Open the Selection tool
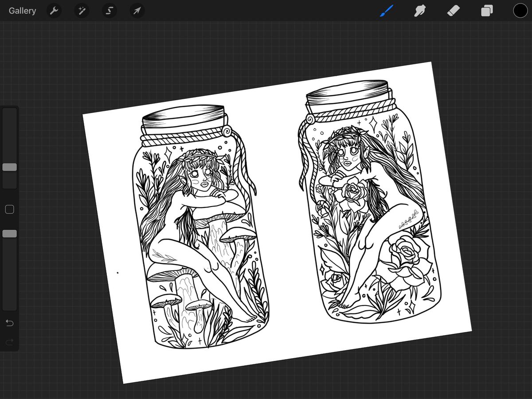 109,11
